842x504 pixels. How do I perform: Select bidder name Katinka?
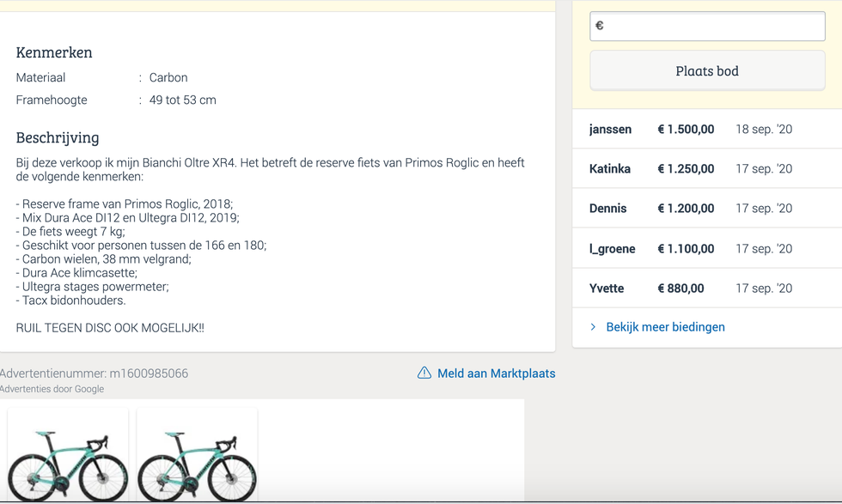[609, 169]
